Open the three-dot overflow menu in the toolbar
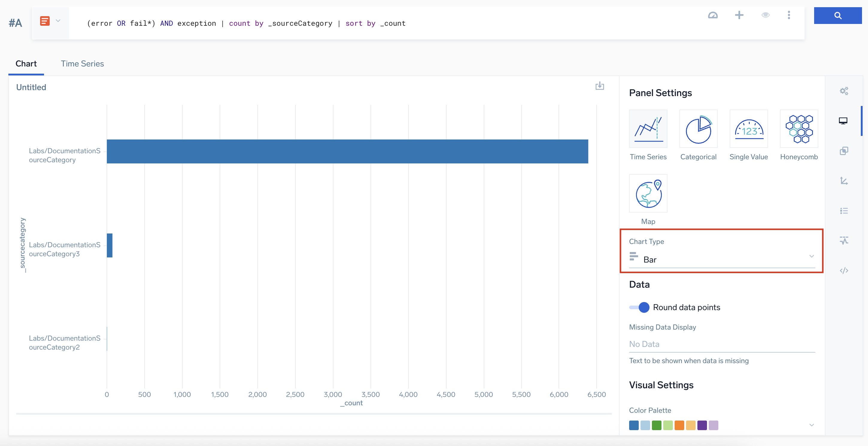 (789, 15)
